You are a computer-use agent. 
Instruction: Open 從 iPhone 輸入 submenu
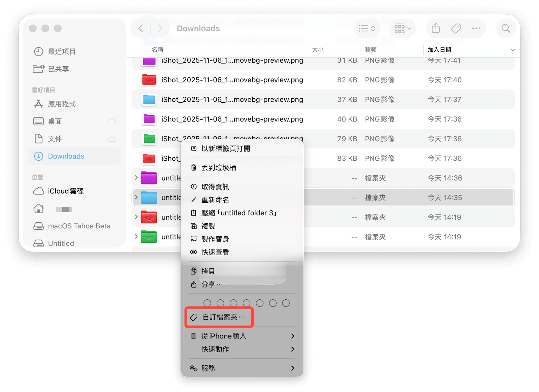242,336
